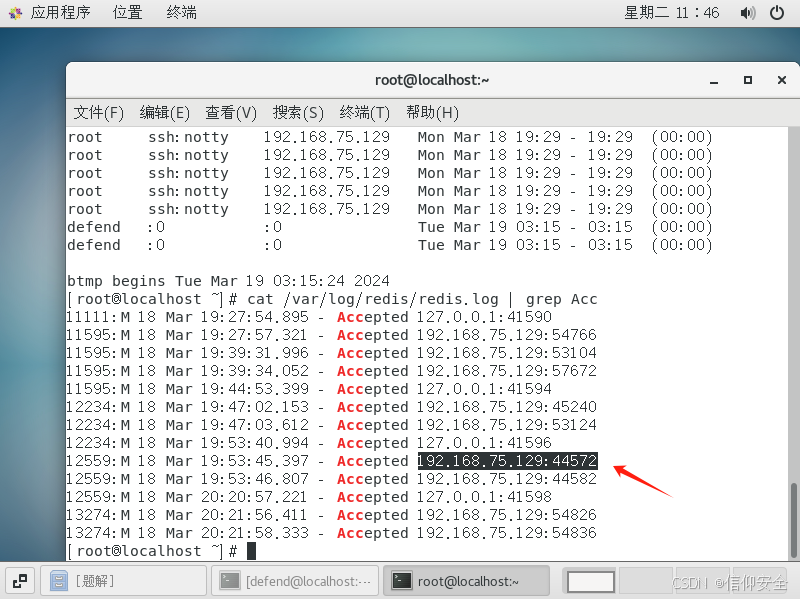Viewport: 800px width, 599px height.
Task: Open the 文件(F) terminal menu
Action: (98, 112)
